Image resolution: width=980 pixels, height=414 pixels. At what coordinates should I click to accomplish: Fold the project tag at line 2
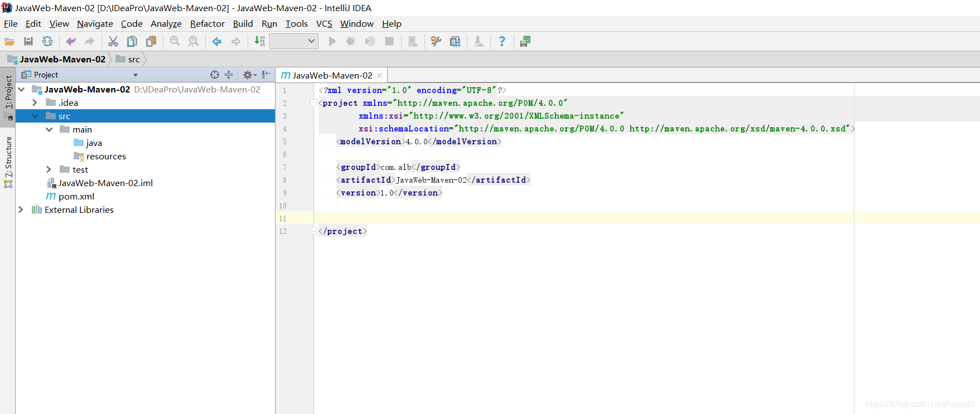coord(313,103)
